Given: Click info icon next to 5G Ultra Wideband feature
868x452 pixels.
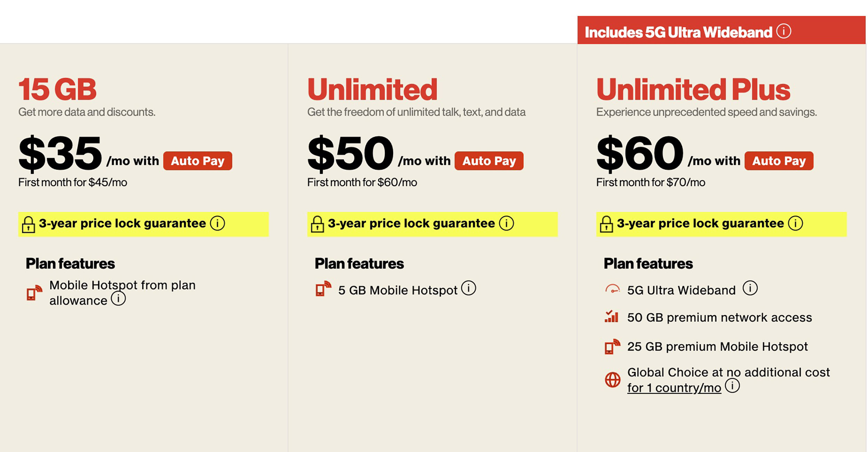Looking at the screenshot, I should tap(750, 288).
